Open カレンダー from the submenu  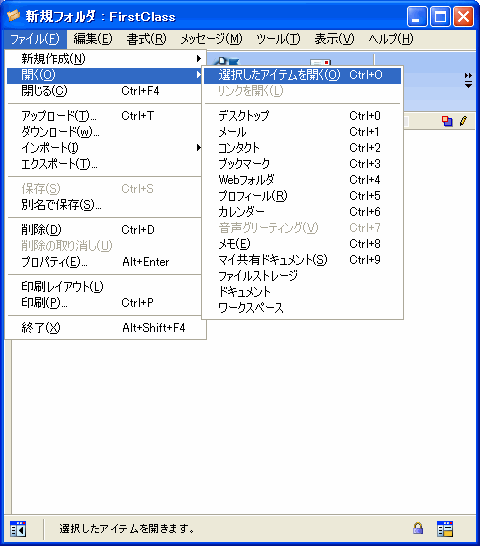pyautogui.click(x=302, y=212)
